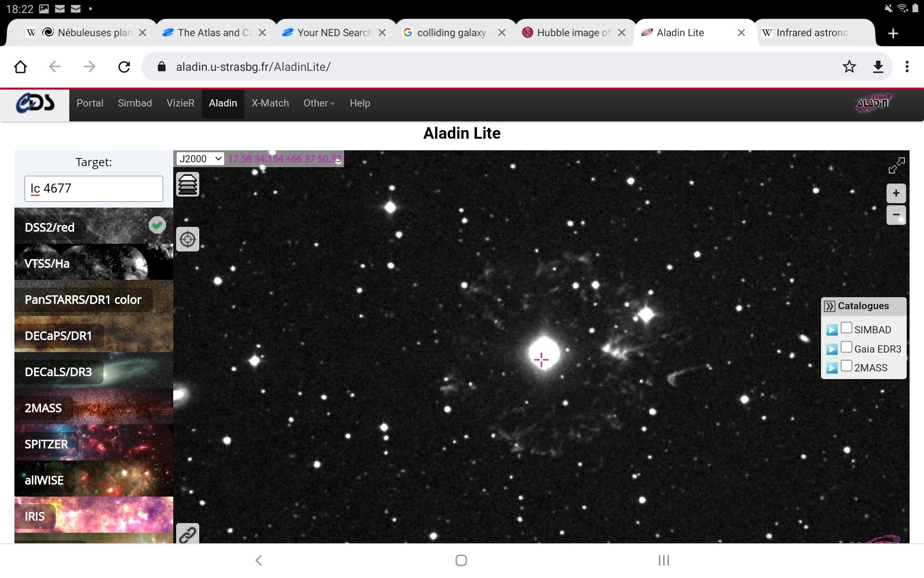The height and width of the screenshot is (578, 924).
Task: Zoom in with the plus button
Action: pyautogui.click(x=896, y=193)
